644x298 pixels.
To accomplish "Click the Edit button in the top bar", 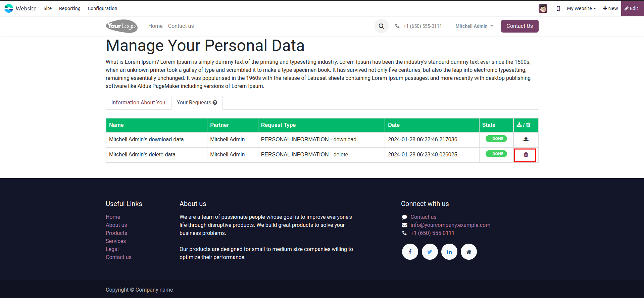I will click(x=632, y=8).
